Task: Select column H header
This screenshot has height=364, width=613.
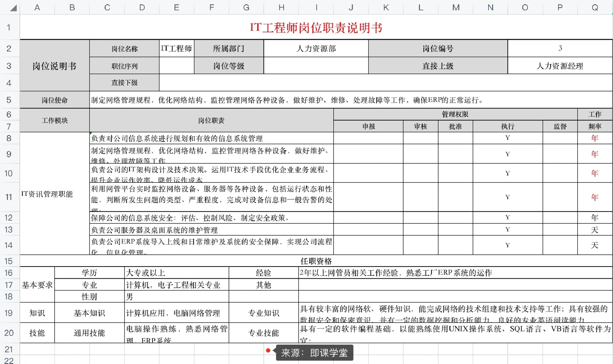Action: pyautogui.click(x=281, y=7)
